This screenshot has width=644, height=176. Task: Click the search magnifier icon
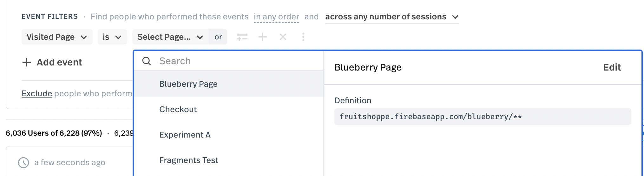(x=147, y=61)
